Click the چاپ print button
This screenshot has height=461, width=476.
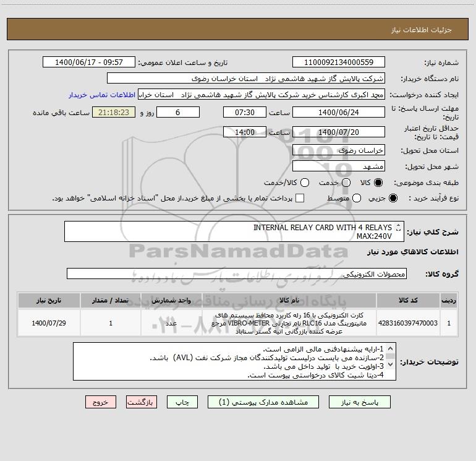[x=182, y=402]
